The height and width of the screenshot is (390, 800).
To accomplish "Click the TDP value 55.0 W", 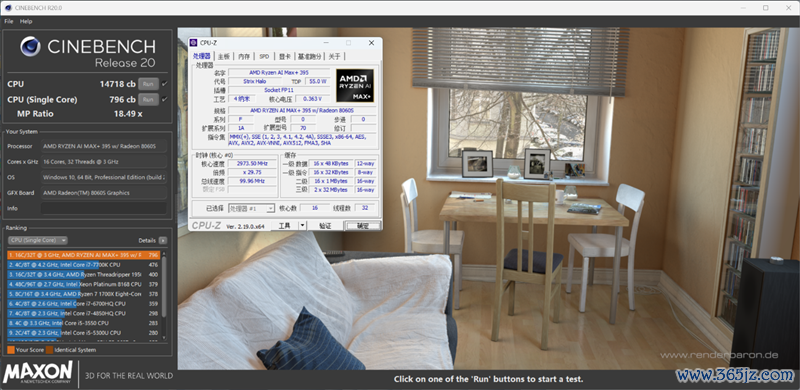I will 317,81.
